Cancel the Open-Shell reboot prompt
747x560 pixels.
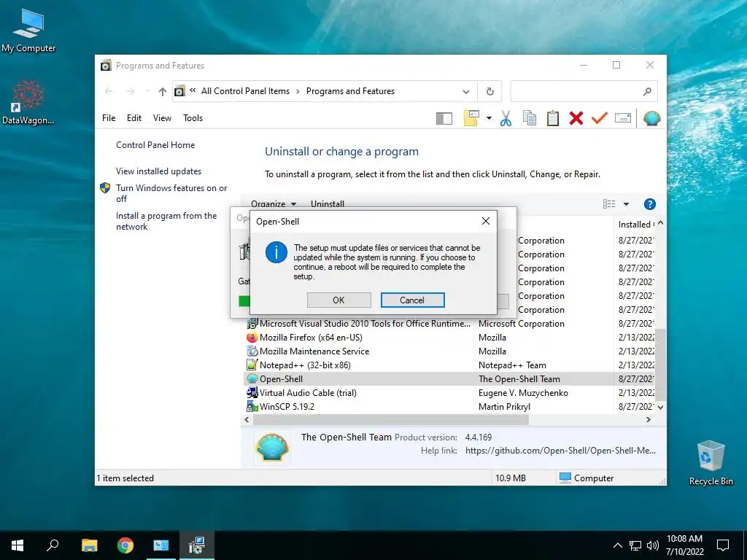[x=412, y=300]
